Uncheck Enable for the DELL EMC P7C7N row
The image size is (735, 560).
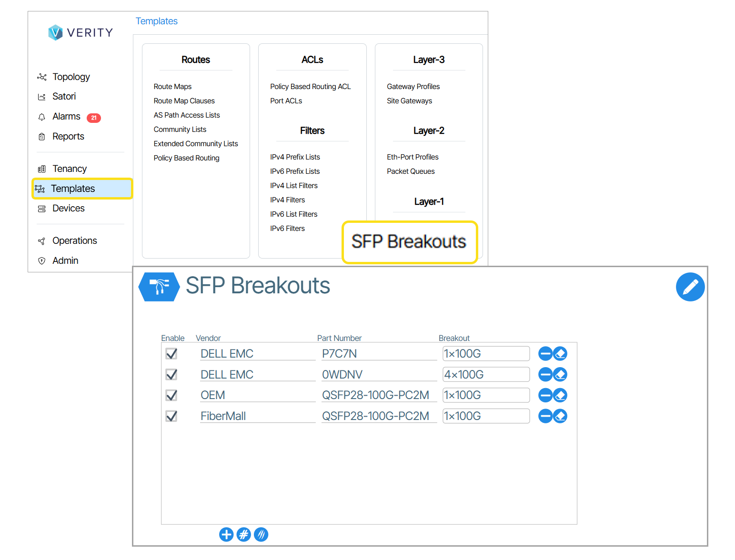point(171,354)
